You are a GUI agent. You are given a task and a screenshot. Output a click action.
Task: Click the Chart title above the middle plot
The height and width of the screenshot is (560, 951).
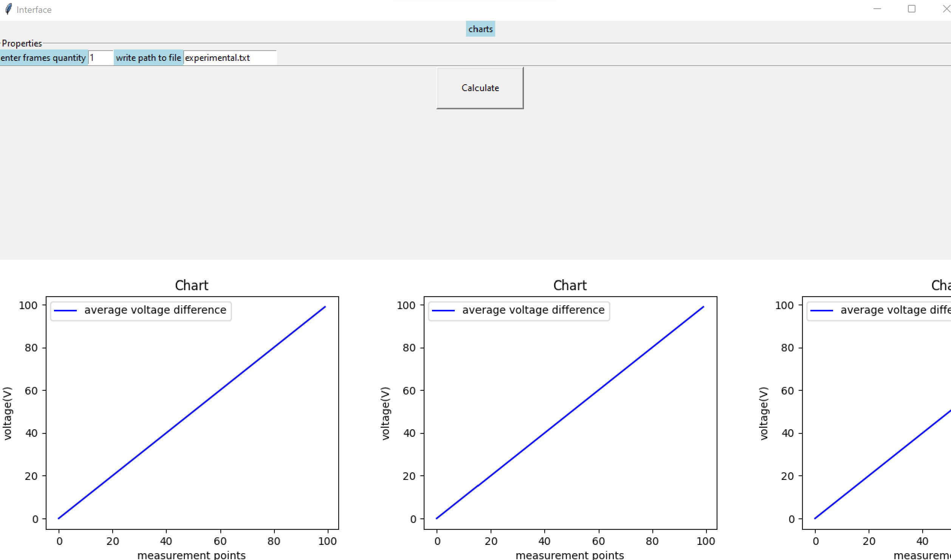click(x=570, y=285)
